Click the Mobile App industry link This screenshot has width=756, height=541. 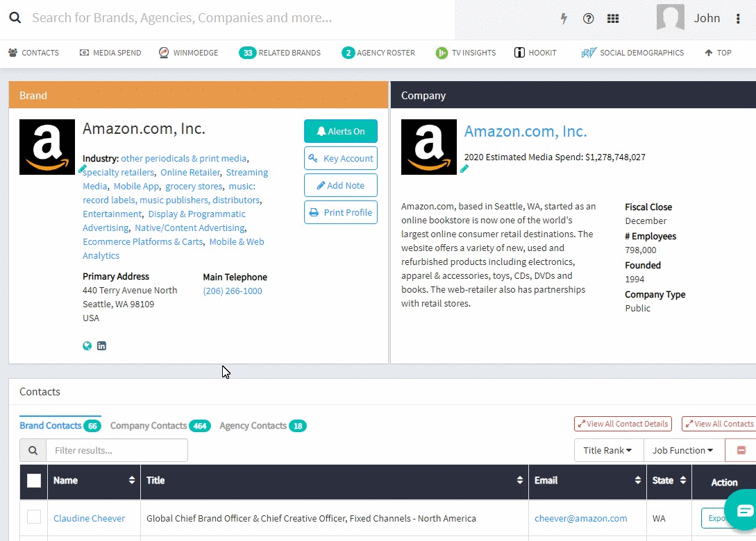(x=137, y=186)
